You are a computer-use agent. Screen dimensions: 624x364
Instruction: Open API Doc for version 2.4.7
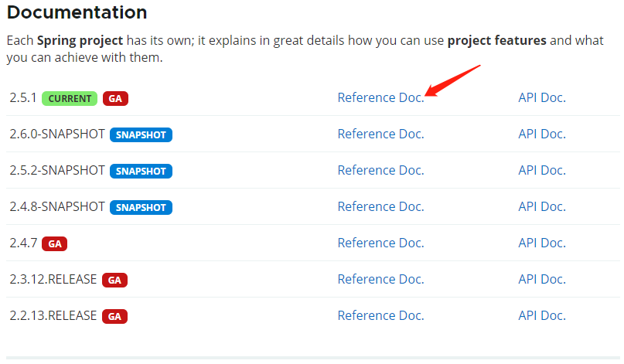pyautogui.click(x=541, y=243)
